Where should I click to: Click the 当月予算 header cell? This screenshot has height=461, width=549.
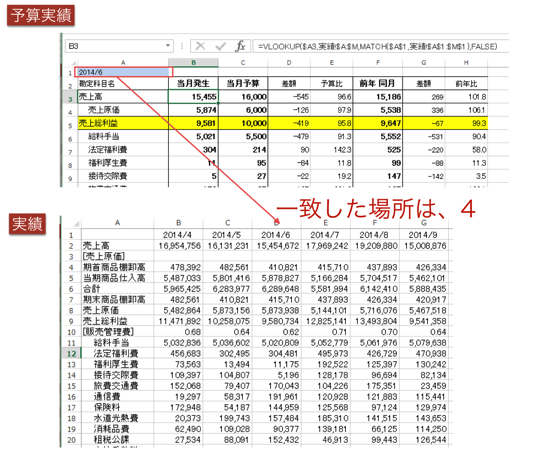point(243,84)
